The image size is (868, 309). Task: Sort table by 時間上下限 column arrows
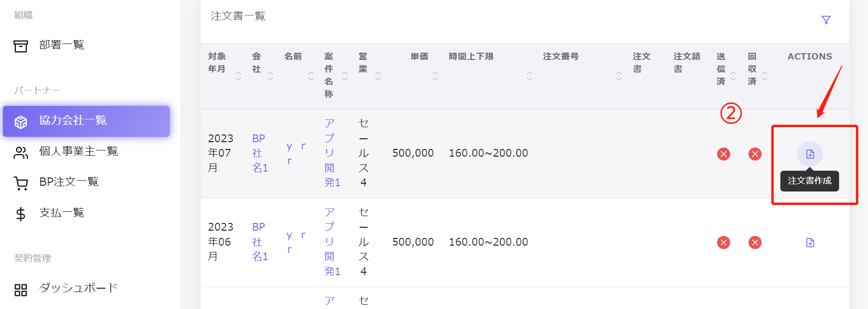(x=530, y=75)
